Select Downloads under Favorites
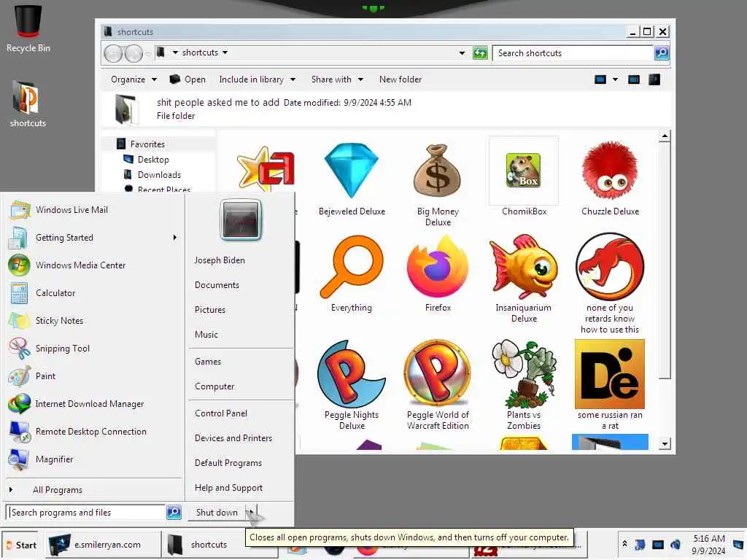This screenshot has width=747, height=560. [159, 175]
